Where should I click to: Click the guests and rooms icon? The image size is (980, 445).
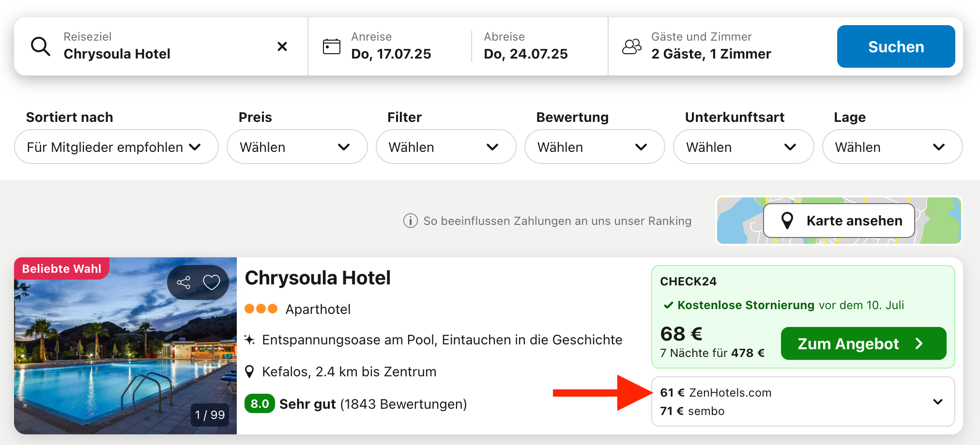point(632,46)
